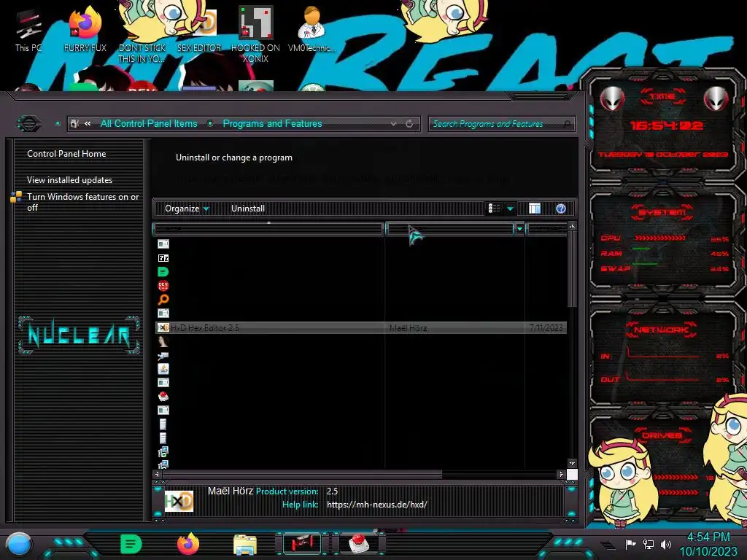Click the red button app on taskbar
747x560 pixels.
(359, 544)
